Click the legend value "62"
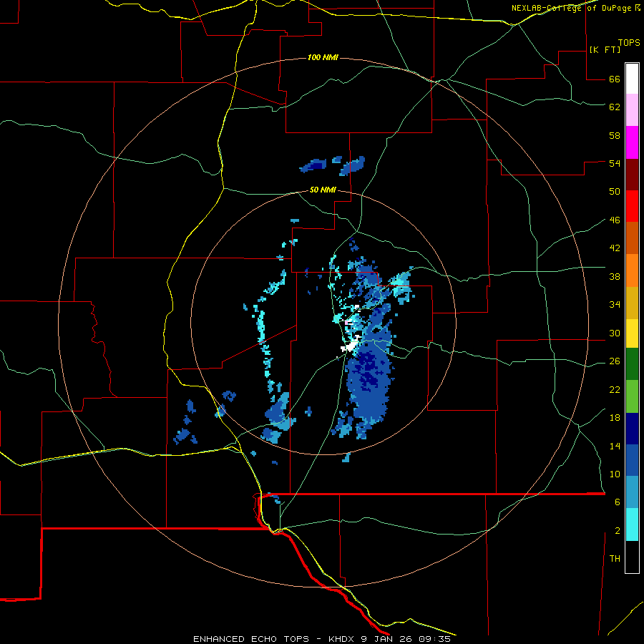Screen dimensions: 644x644 click(x=615, y=107)
